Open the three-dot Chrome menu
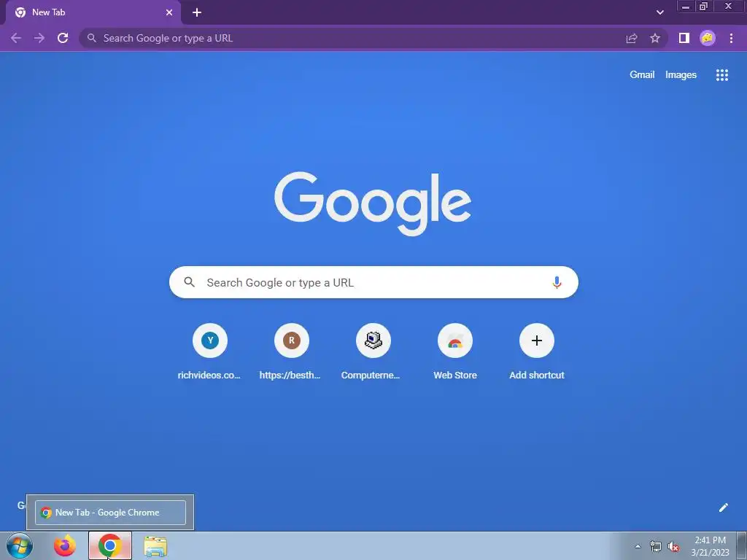Image resolution: width=747 pixels, height=560 pixels. point(731,38)
